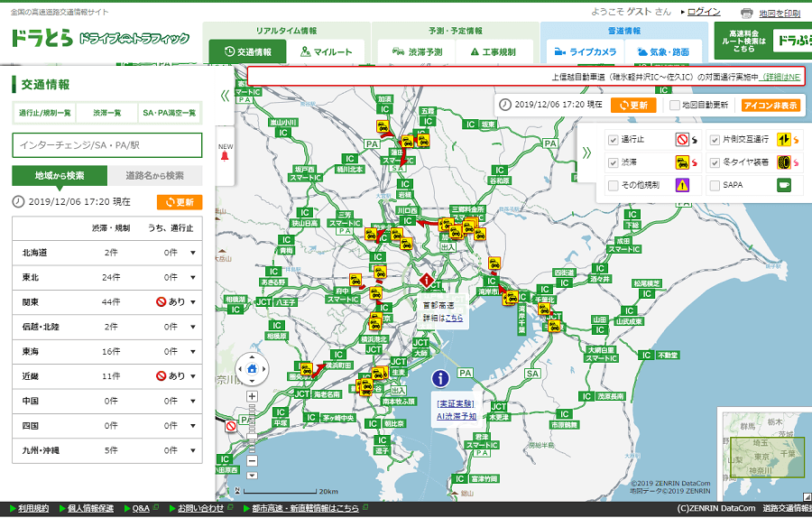This screenshot has height=518, width=812.
Task: Click the congestion icon near 府中スマートIC
Action: 355,280
